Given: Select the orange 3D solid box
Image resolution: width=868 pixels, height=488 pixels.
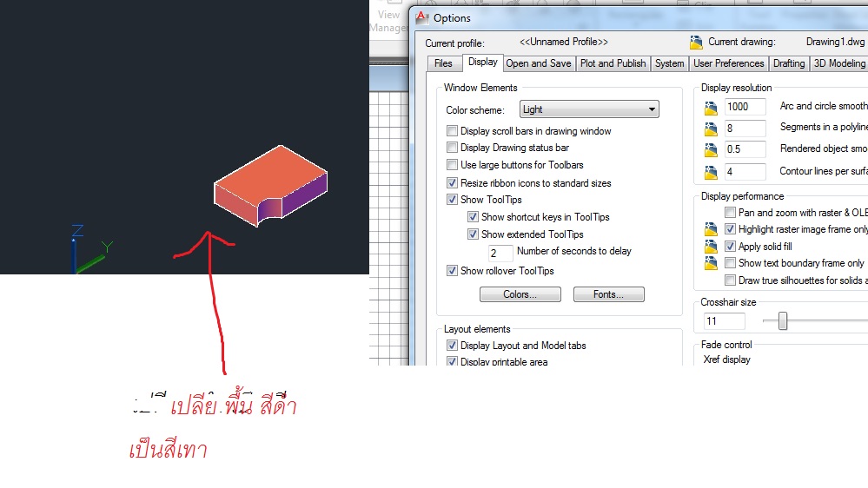Looking at the screenshot, I should [x=271, y=185].
